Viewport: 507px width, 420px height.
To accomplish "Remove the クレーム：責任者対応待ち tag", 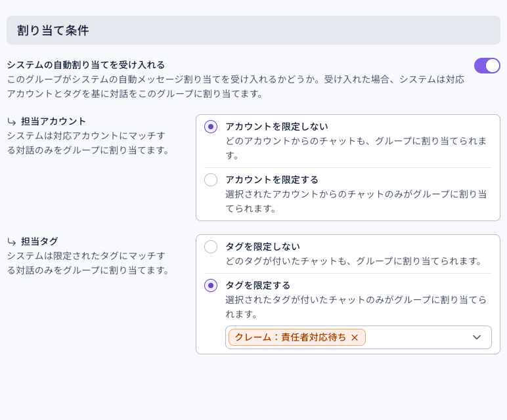I will (x=355, y=337).
